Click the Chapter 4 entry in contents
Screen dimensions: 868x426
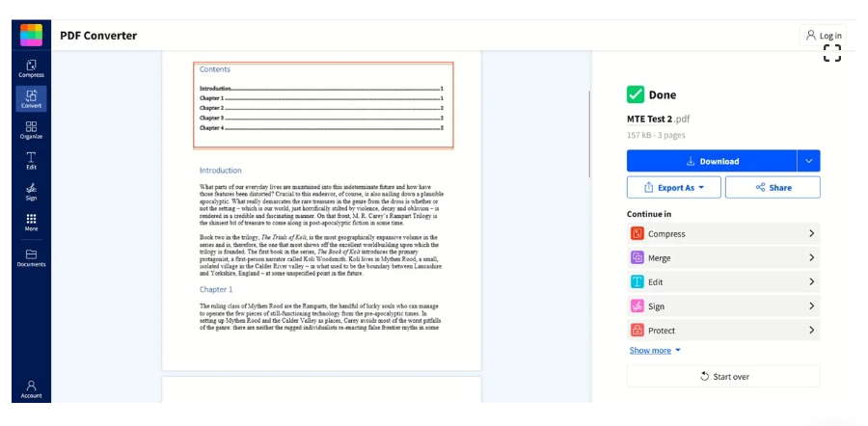[x=321, y=128]
